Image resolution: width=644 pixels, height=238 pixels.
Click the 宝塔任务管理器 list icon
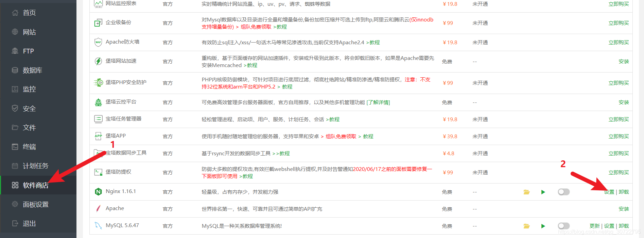[98, 119]
